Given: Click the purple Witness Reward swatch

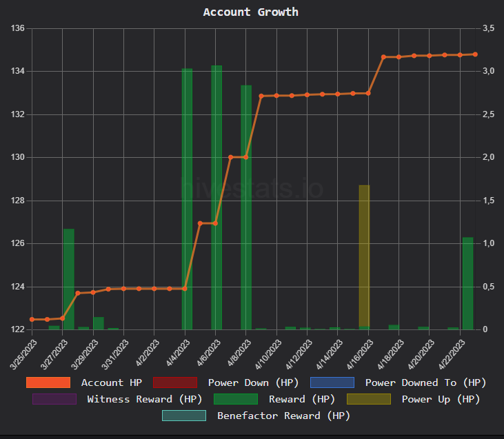Looking at the screenshot, I should click(x=54, y=399).
